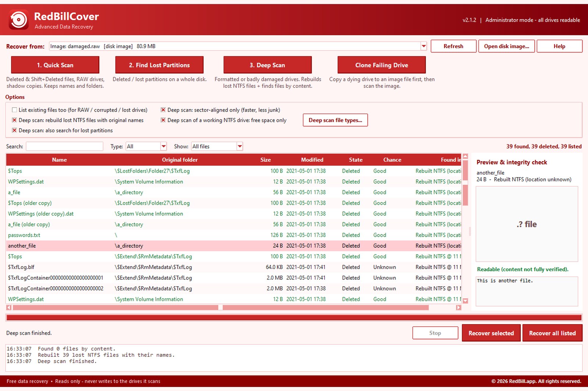The width and height of the screenshot is (588, 391).
Task: Sort by the Size column header
Action: [265, 160]
